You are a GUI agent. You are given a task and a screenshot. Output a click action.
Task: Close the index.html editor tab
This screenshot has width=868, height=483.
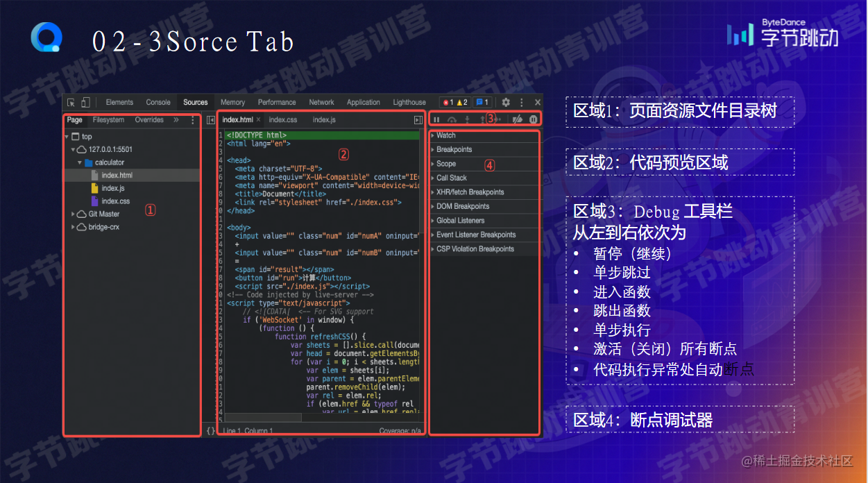click(259, 120)
